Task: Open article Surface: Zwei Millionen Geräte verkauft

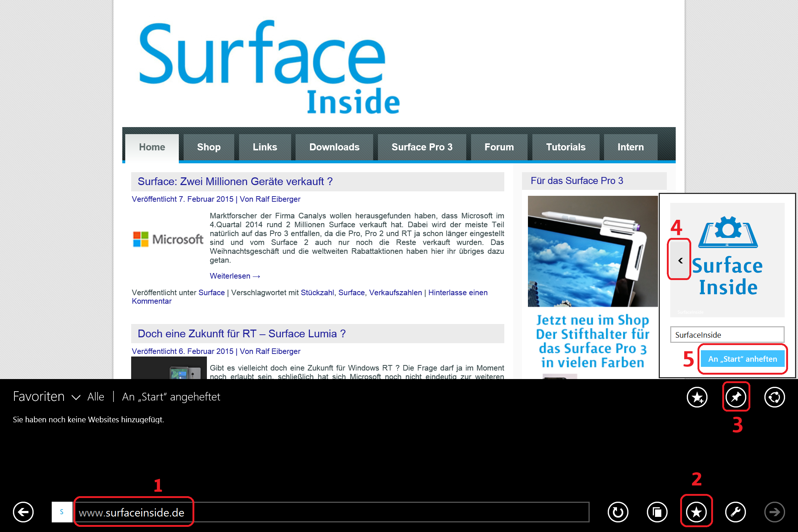Action: (235, 181)
